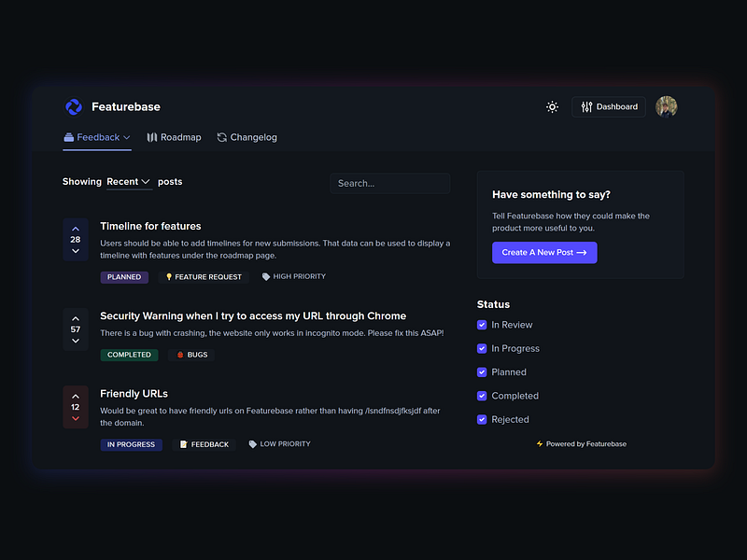
Task: Open the Powered by Featurebase link
Action: click(586, 444)
